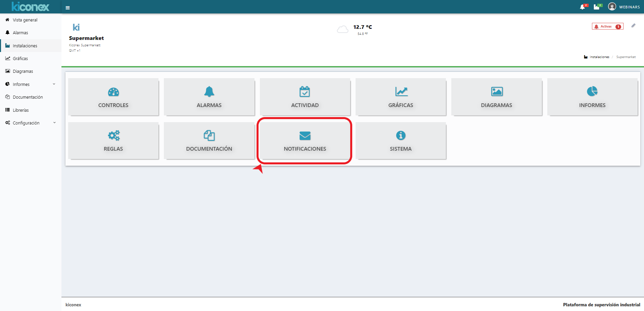Open the Diagramas image tile
The width and height of the screenshot is (644, 311).
[496, 97]
